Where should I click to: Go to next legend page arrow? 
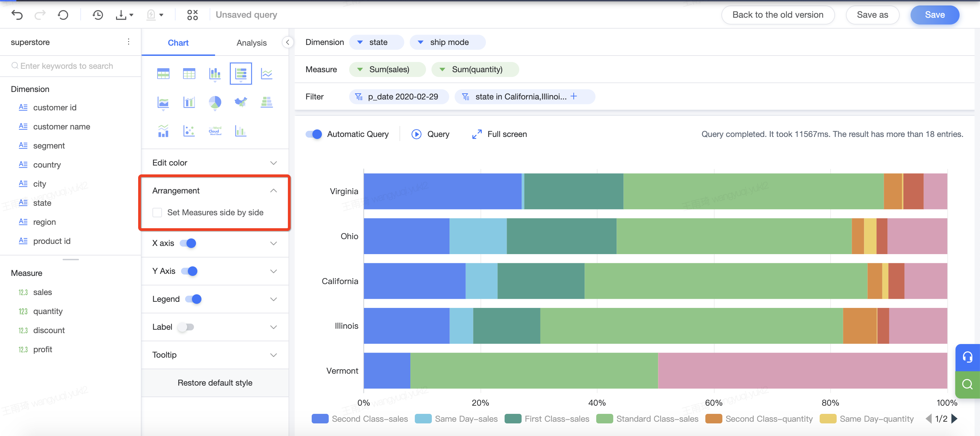click(x=954, y=419)
